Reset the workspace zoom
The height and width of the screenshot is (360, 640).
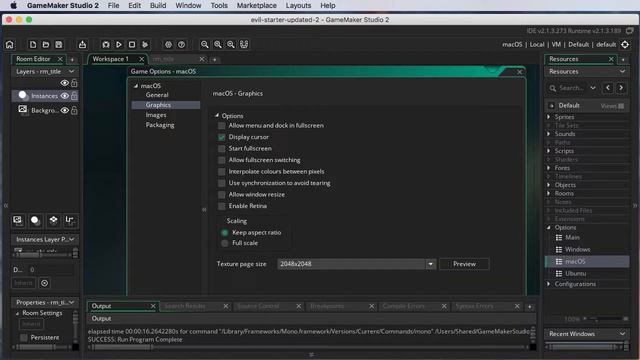pyautogui.click(x=231, y=44)
